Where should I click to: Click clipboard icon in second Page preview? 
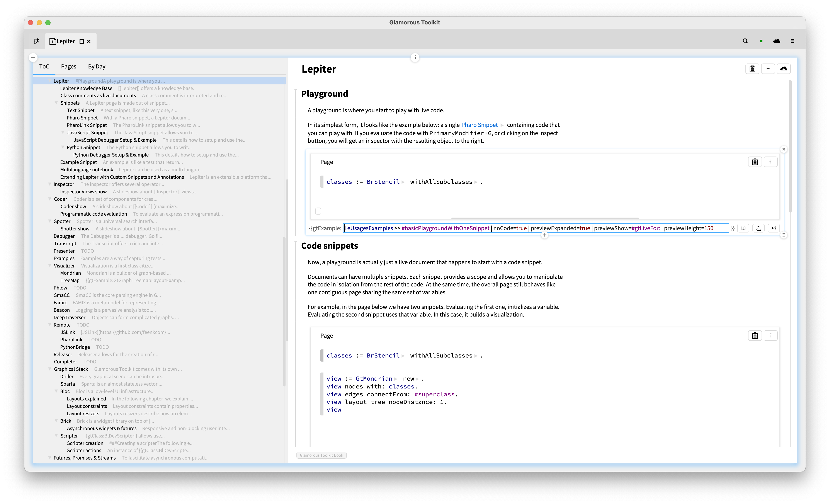755,335
